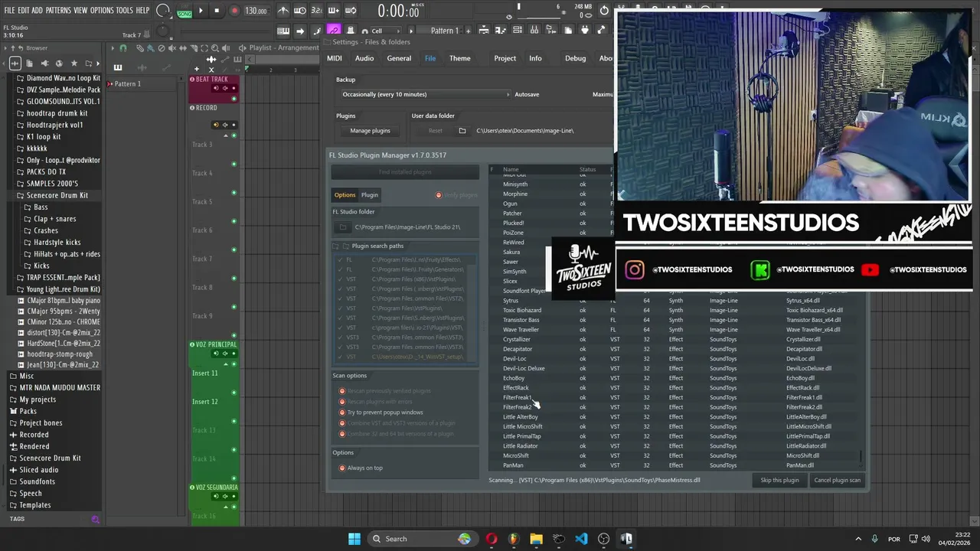The image size is (980, 551).
Task: Start playback with the Play button
Action: (201, 11)
